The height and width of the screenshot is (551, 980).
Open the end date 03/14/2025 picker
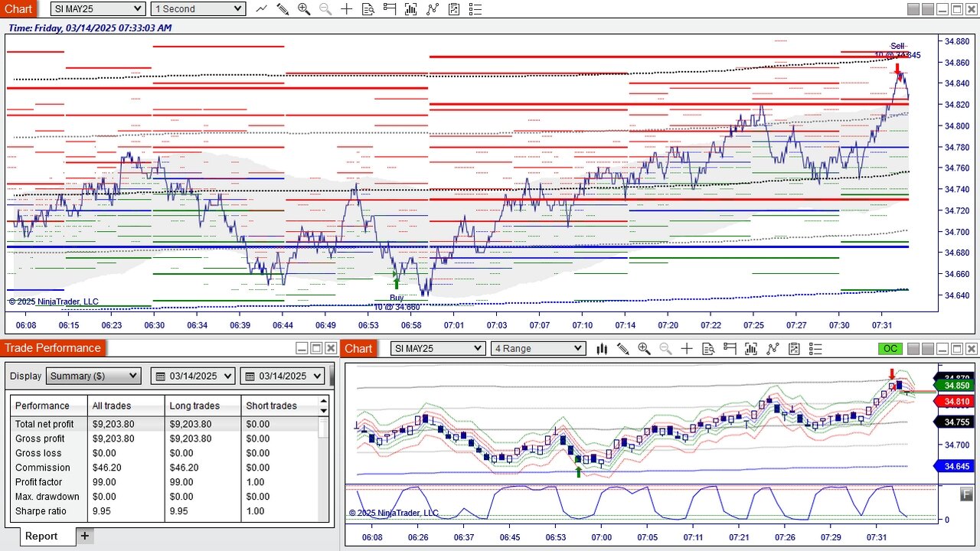pos(283,376)
